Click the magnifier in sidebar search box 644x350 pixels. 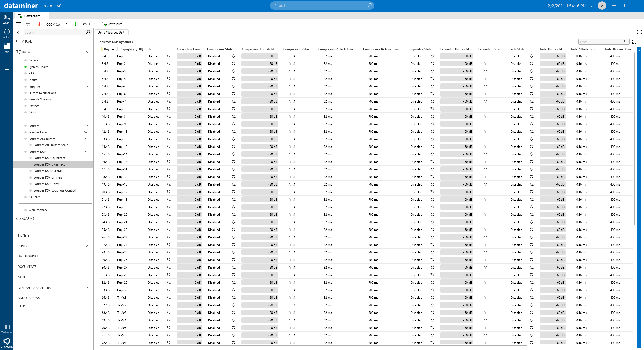[x=88, y=32]
